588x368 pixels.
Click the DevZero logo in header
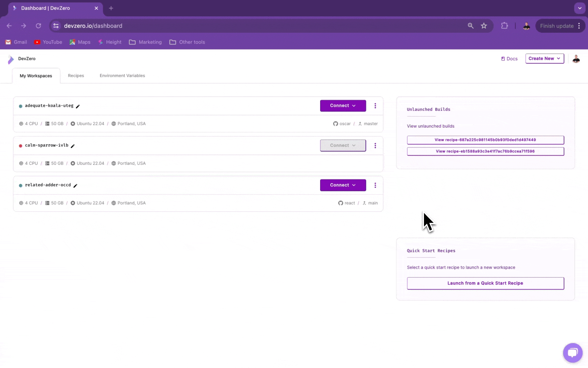11,60
